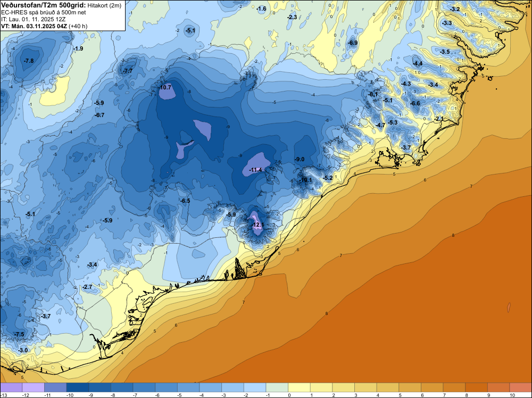Click legend swatch between 4 and 5

click(388, 387)
